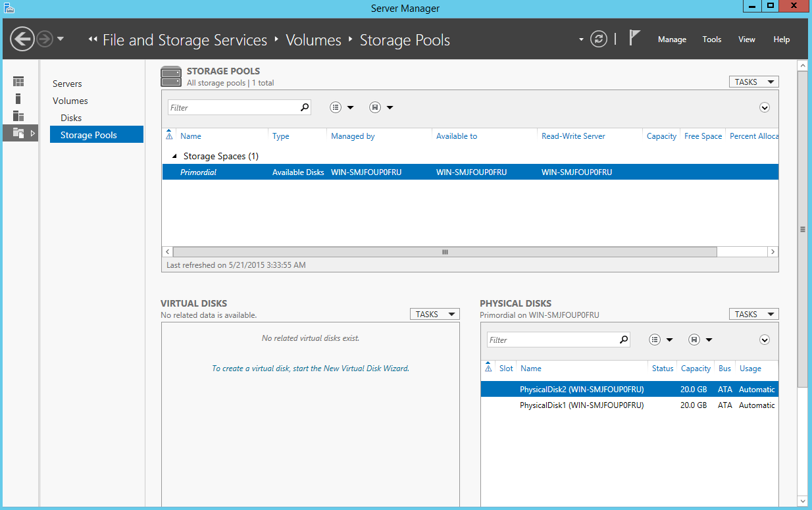The image size is (812, 510).
Task: Click the back navigation arrow
Action: (x=22, y=39)
